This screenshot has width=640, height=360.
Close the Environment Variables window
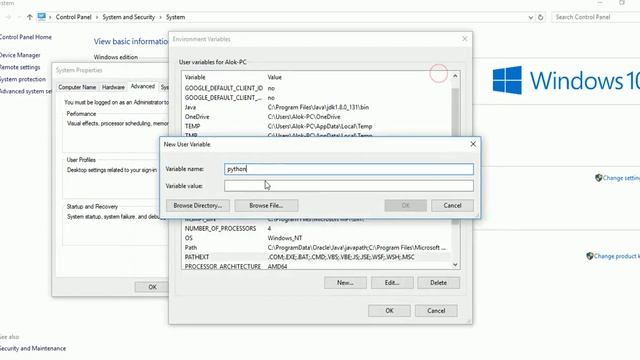pyautogui.click(x=464, y=39)
